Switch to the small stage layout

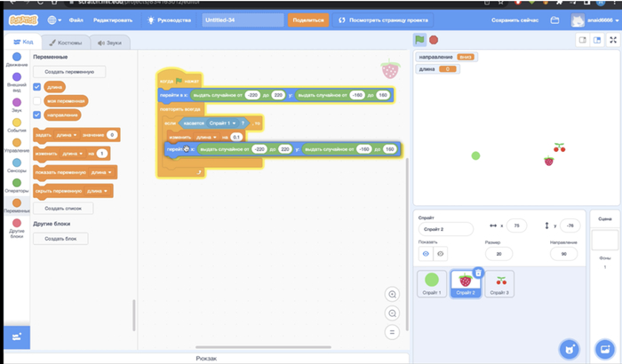[x=582, y=40]
